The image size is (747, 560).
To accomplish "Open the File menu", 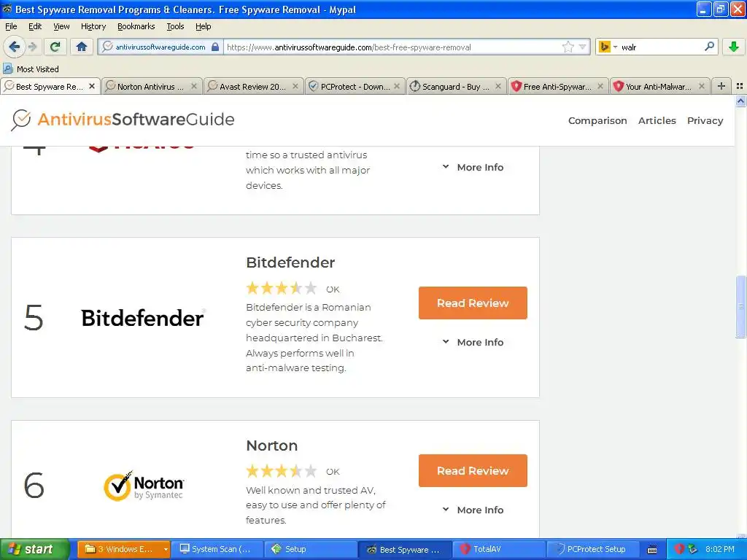I will click(11, 26).
